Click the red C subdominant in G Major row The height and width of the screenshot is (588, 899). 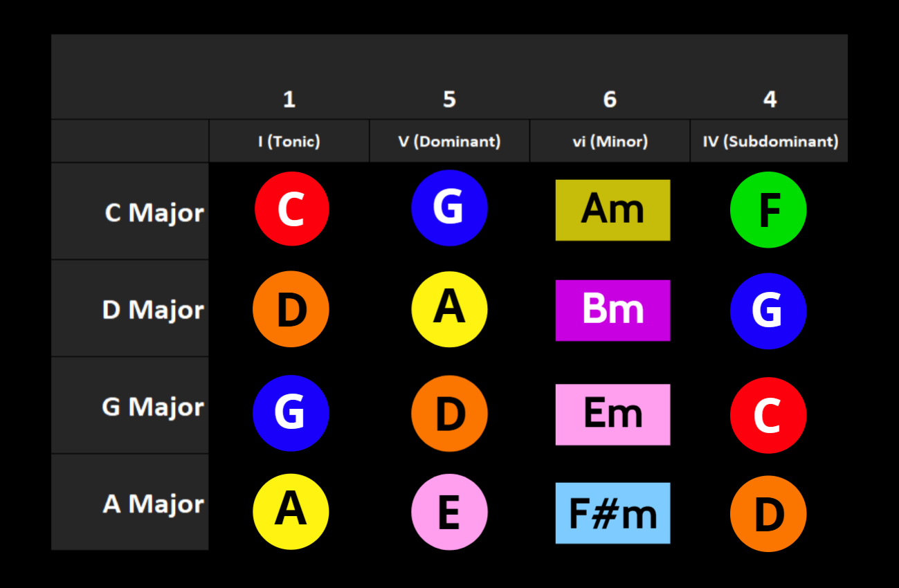(x=768, y=415)
